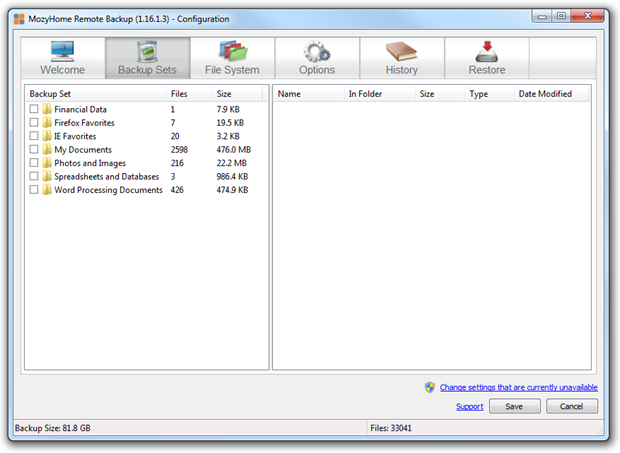The width and height of the screenshot is (620, 453).
Task: Tick the Spreadsheets and Databases checkbox
Action: point(34,176)
